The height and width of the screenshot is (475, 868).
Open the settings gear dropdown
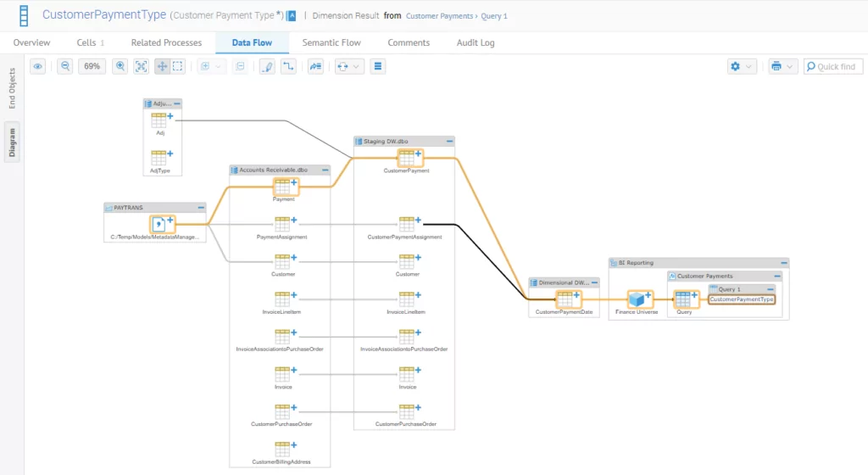[741, 66]
